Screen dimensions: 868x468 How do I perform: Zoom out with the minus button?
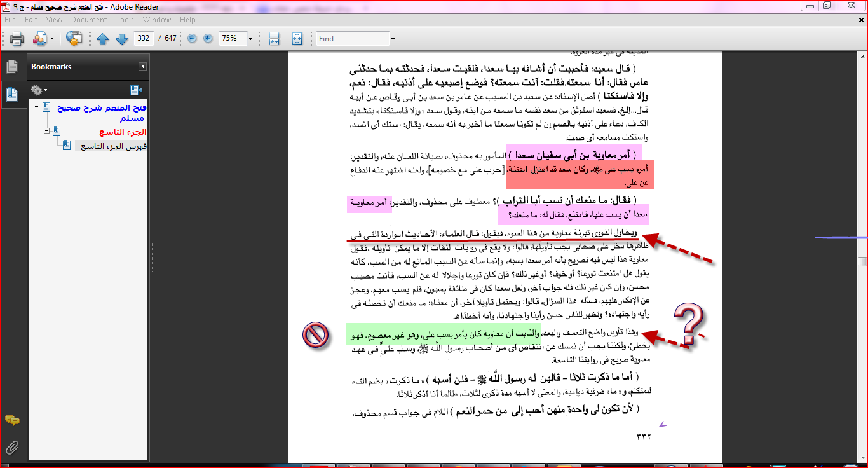(193, 39)
